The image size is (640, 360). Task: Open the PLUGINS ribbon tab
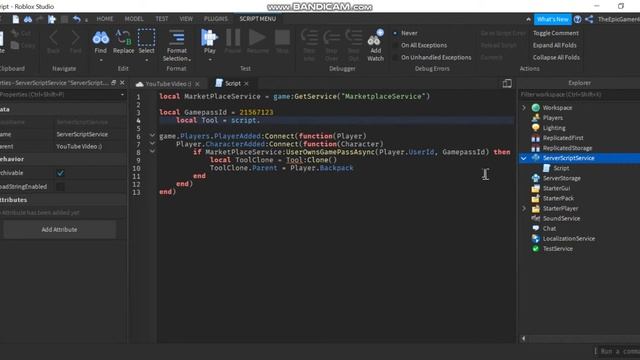coord(216,19)
